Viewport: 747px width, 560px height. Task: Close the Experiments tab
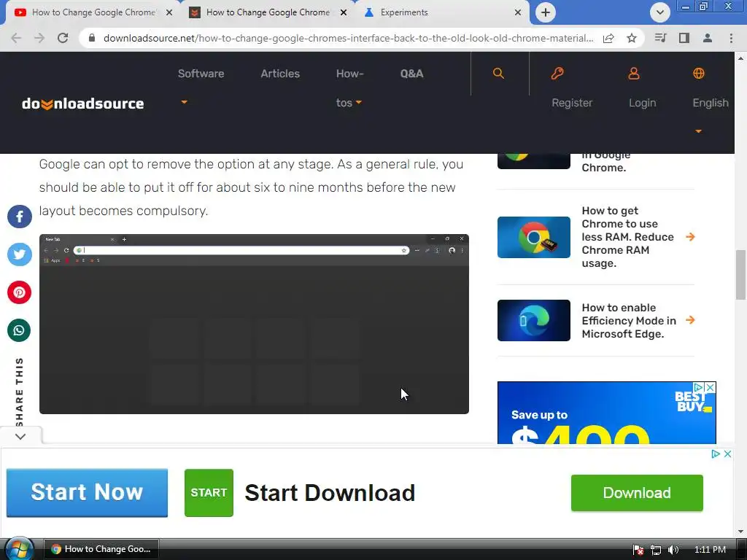[x=518, y=13]
